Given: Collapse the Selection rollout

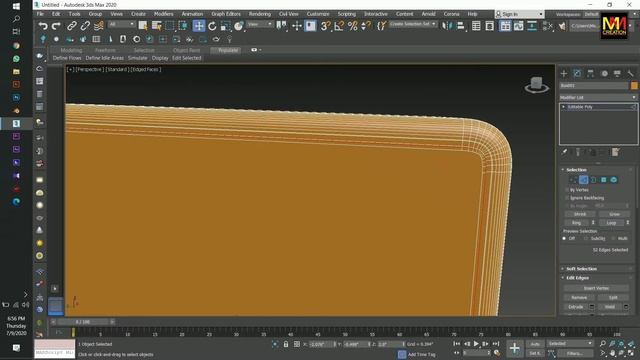Looking at the screenshot, I should coord(576,170).
